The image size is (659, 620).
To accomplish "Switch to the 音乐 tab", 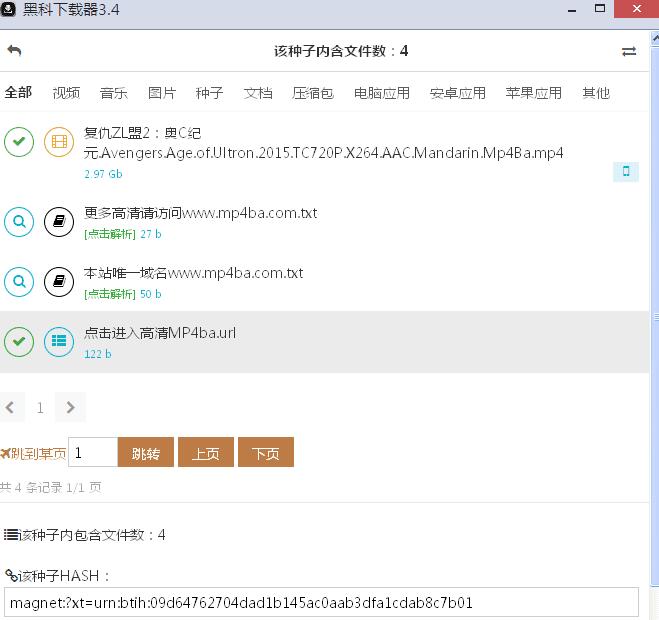I will pyautogui.click(x=113, y=92).
